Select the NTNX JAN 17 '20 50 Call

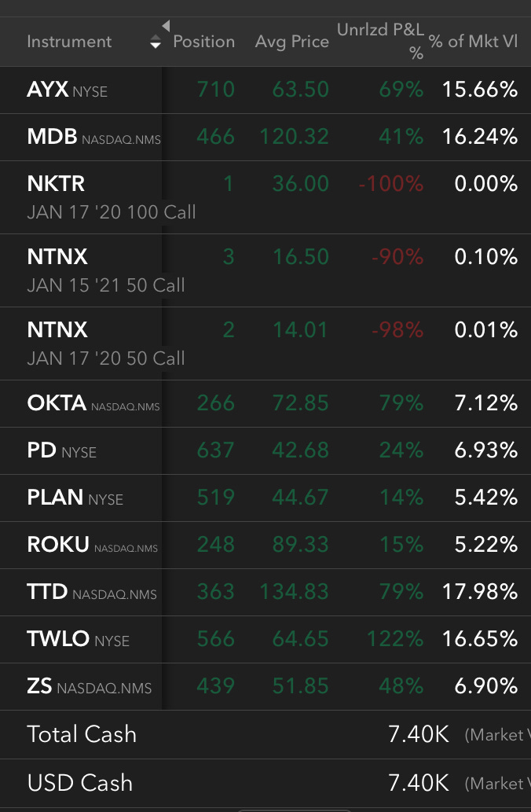coord(265,344)
